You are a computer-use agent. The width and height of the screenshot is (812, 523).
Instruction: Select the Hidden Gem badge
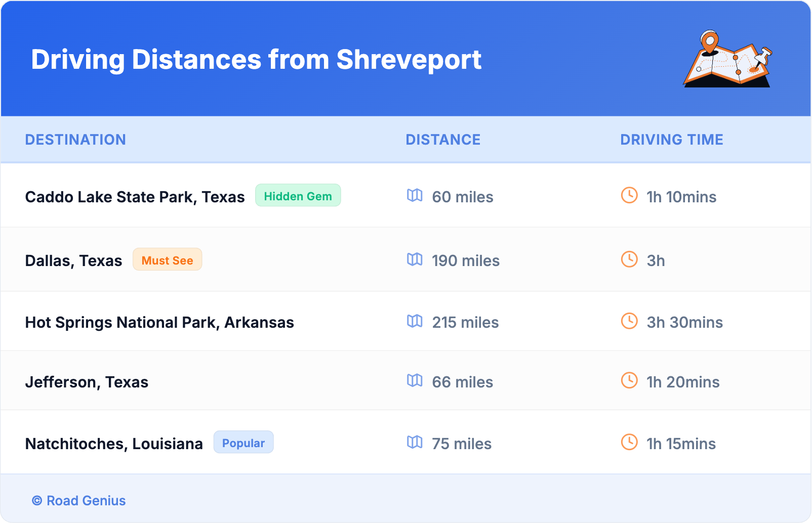[x=298, y=196]
